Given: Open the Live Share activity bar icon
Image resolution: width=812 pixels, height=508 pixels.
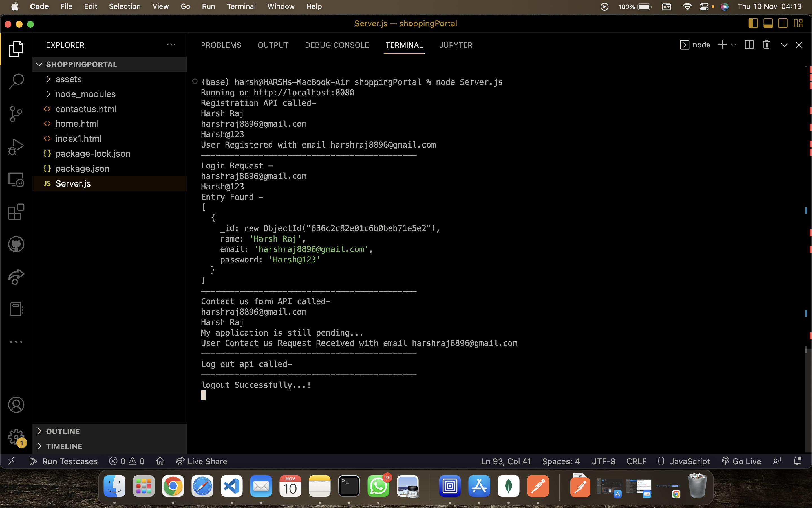Looking at the screenshot, I should pyautogui.click(x=16, y=277).
